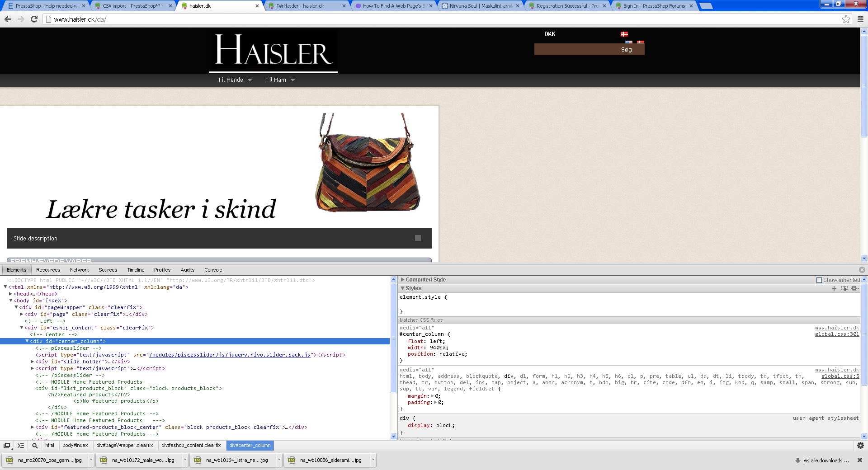Click the Haisler logo
This screenshot has width=868, height=470.
tap(273, 51)
